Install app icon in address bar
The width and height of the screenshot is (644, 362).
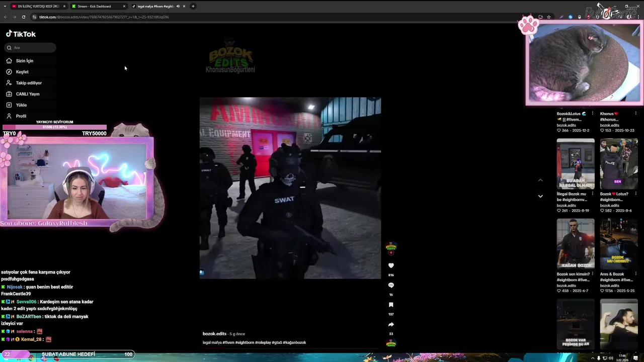tap(540, 17)
